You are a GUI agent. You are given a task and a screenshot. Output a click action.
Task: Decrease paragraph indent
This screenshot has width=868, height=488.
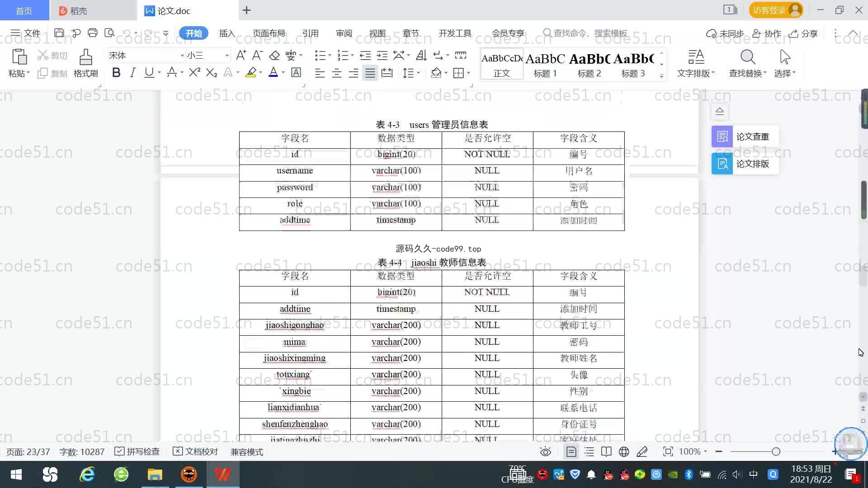tap(365, 55)
